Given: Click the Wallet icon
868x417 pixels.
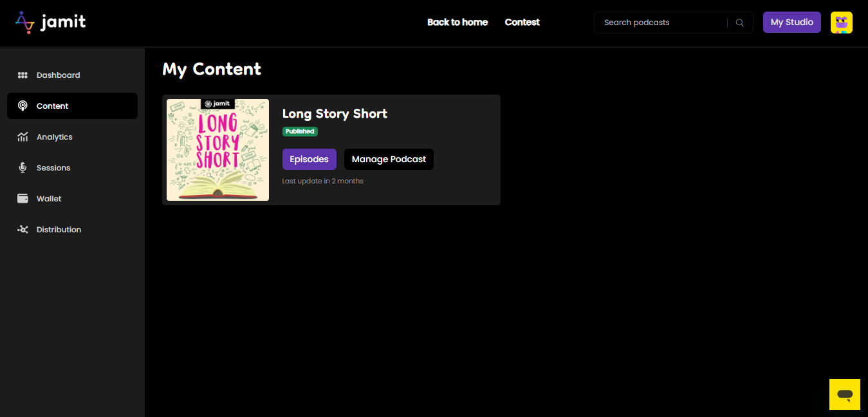Looking at the screenshot, I should [23, 199].
